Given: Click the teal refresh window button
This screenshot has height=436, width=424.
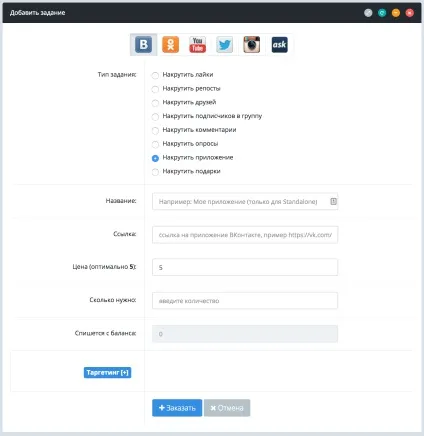Looking at the screenshot, I should (x=382, y=13).
